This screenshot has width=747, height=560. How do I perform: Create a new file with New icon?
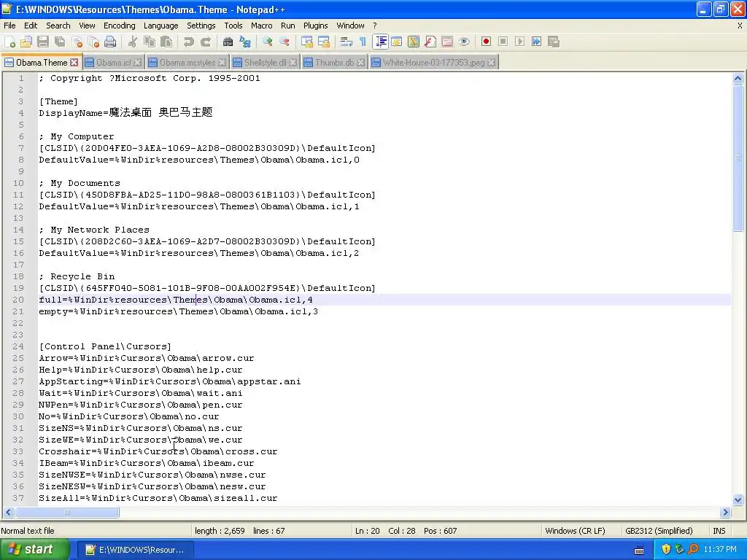(9, 42)
